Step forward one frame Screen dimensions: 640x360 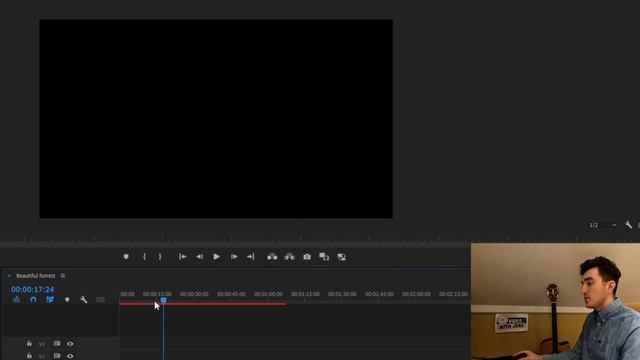(234, 257)
